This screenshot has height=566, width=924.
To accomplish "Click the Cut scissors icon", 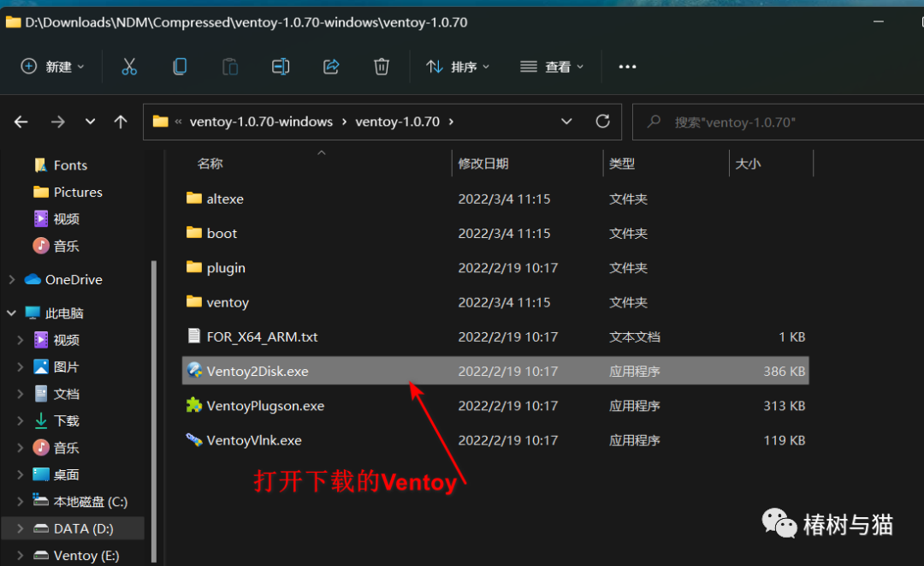I will click(x=129, y=67).
